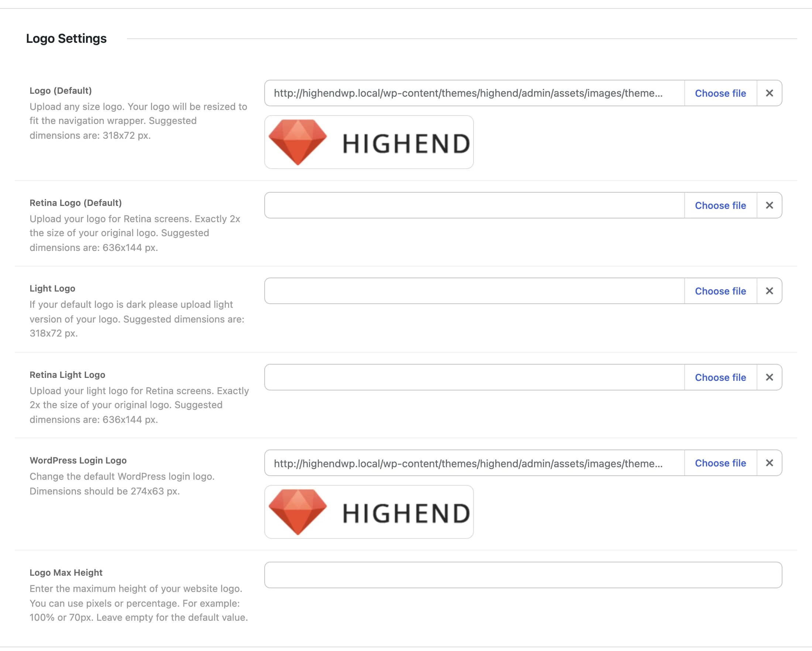Image resolution: width=812 pixels, height=651 pixels.
Task: Focus the Logo (Default) URL field
Action: pyautogui.click(x=474, y=93)
